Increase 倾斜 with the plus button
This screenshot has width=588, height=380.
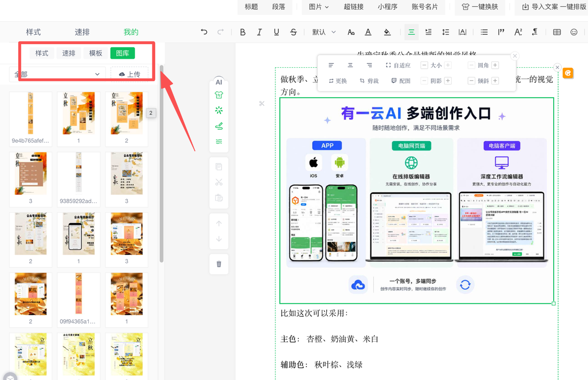(495, 81)
